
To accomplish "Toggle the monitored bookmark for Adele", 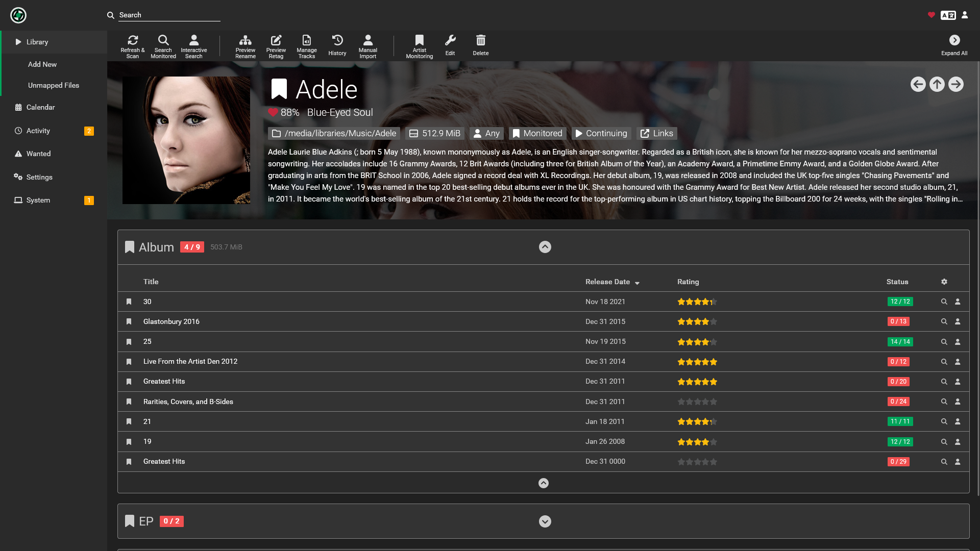I will coord(279,89).
